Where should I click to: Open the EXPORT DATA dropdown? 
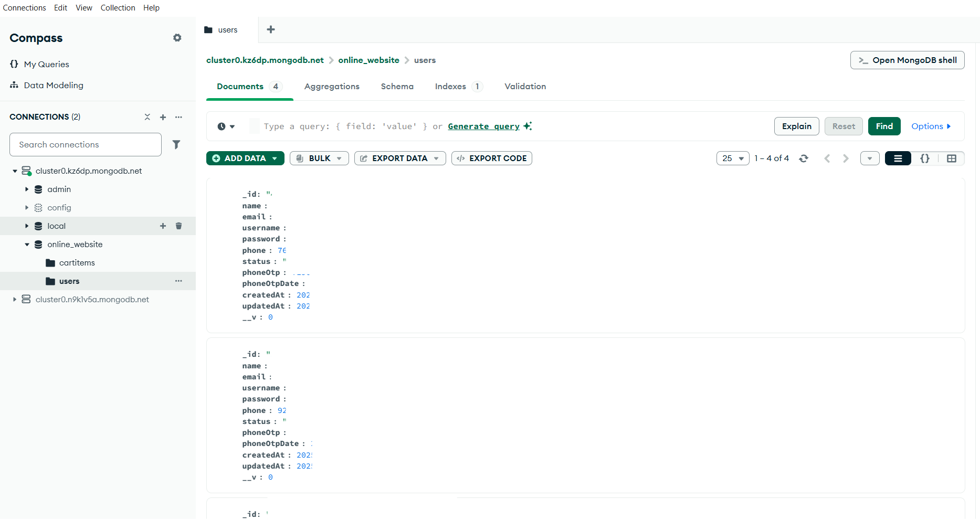pyautogui.click(x=400, y=158)
